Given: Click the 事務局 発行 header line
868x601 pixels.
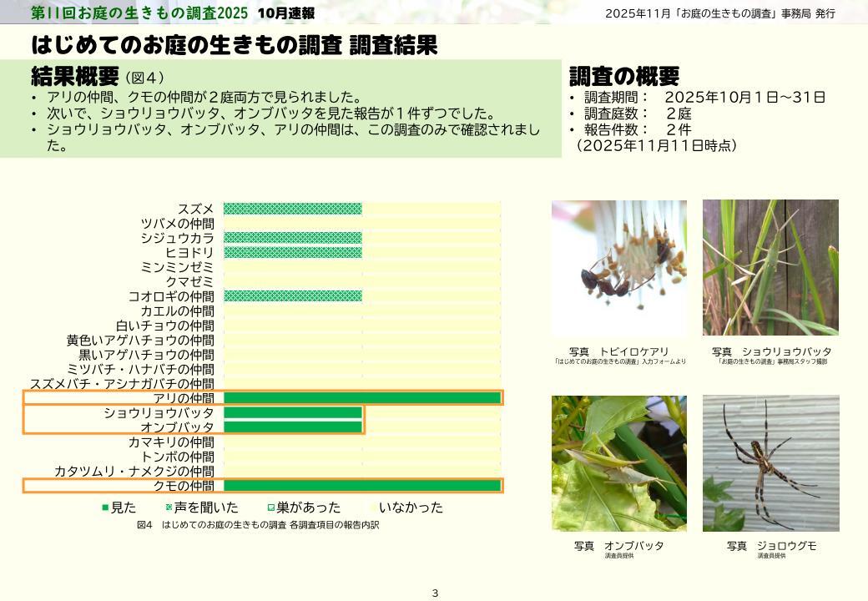Looking at the screenshot, I should pyautogui.click(x=720, y=13).
